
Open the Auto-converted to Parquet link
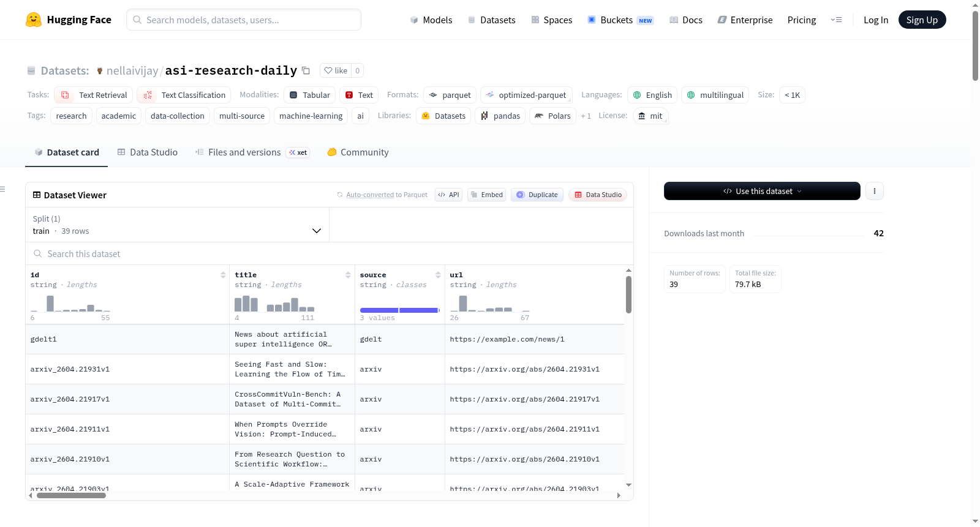point(370,195)
